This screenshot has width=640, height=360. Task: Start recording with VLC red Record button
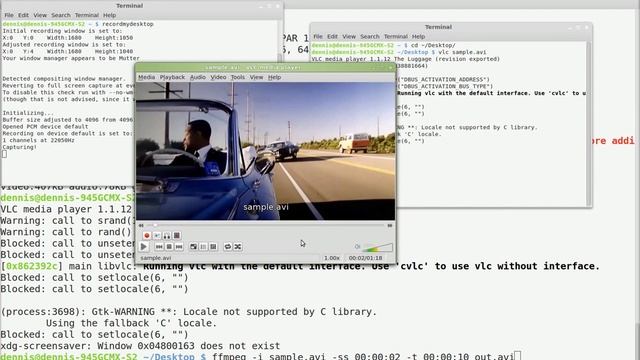tap(147, 236)
